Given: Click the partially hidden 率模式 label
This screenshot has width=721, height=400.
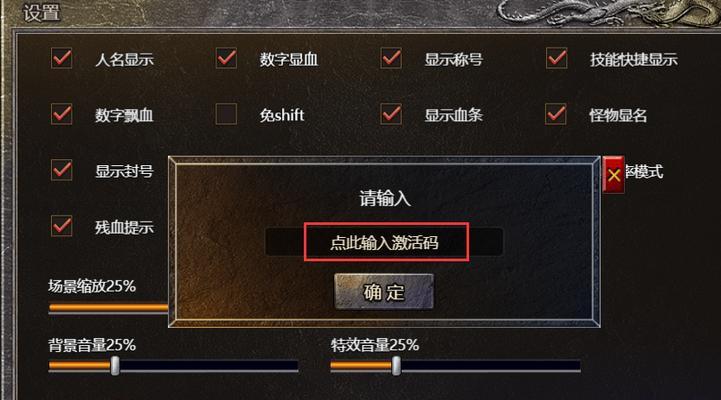Looking at the screenshot, I should (x=644, y=171).
